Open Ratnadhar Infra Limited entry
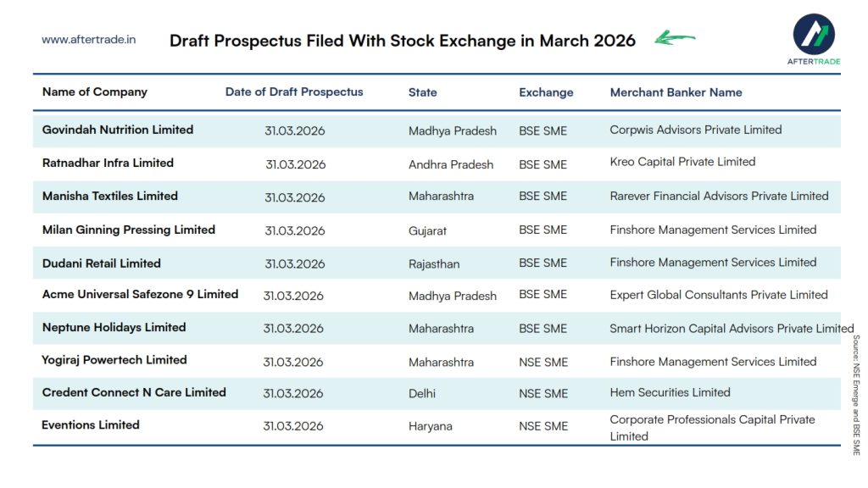 coord(108,163)
